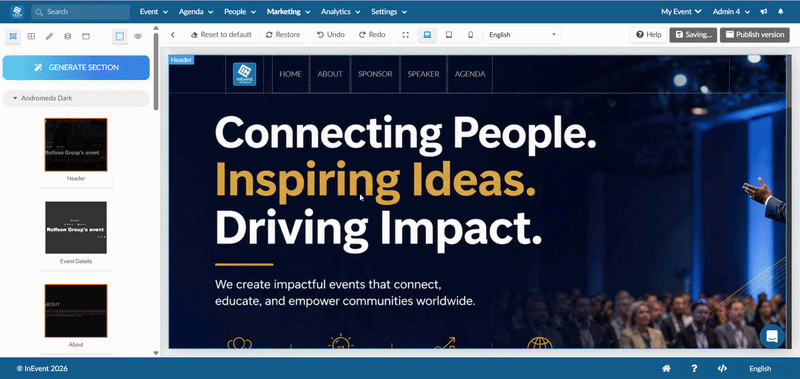Click the © InEvent 2026 footer text
The image size is (800, 379).
42,368
